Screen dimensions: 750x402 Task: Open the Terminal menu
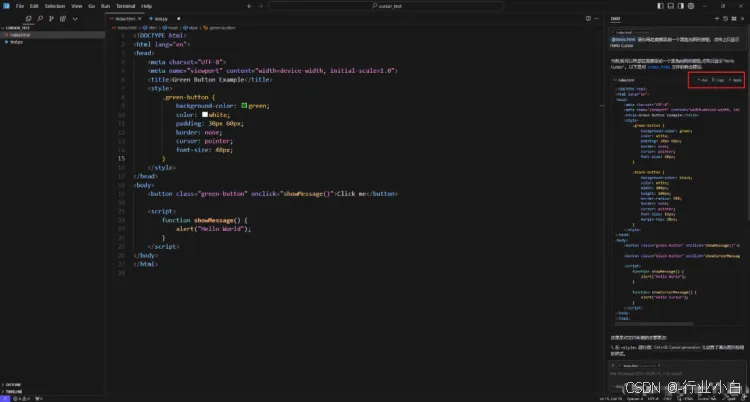(125, 6)
